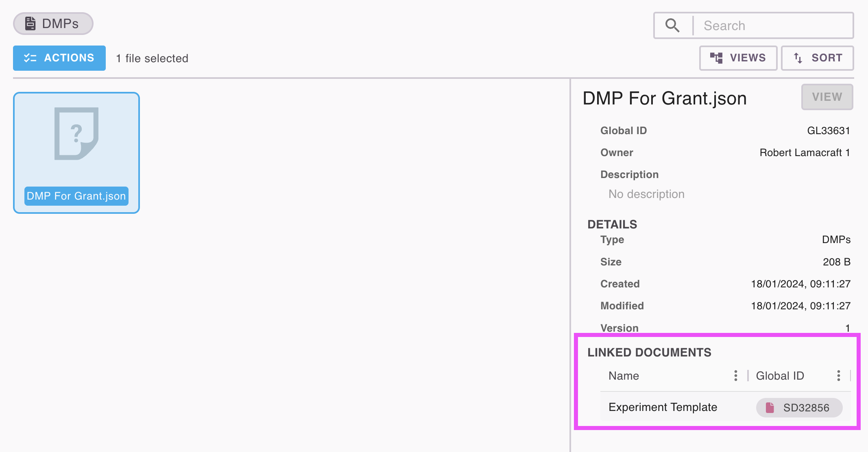Click the magnifying glass search icon

click(x=672, y=26)
